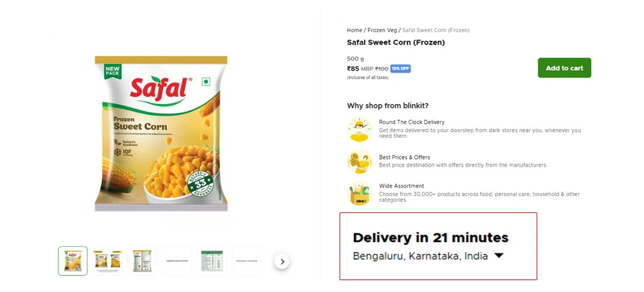Select the sixth product thumbnail
The width and height of the screenshot is (644, 292).
point(247,261)
